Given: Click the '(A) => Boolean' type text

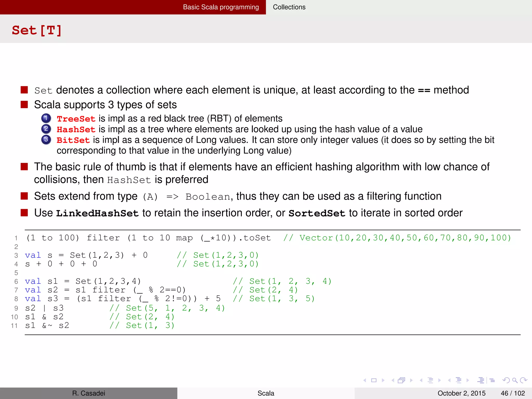Looking at the screenshot, I should click(x=186, y=197).
